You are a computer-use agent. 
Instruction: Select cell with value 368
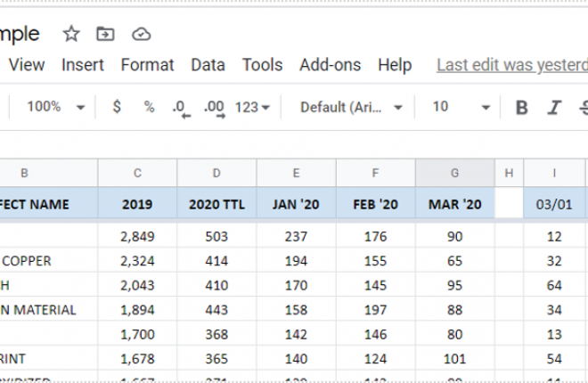point(216,334)
